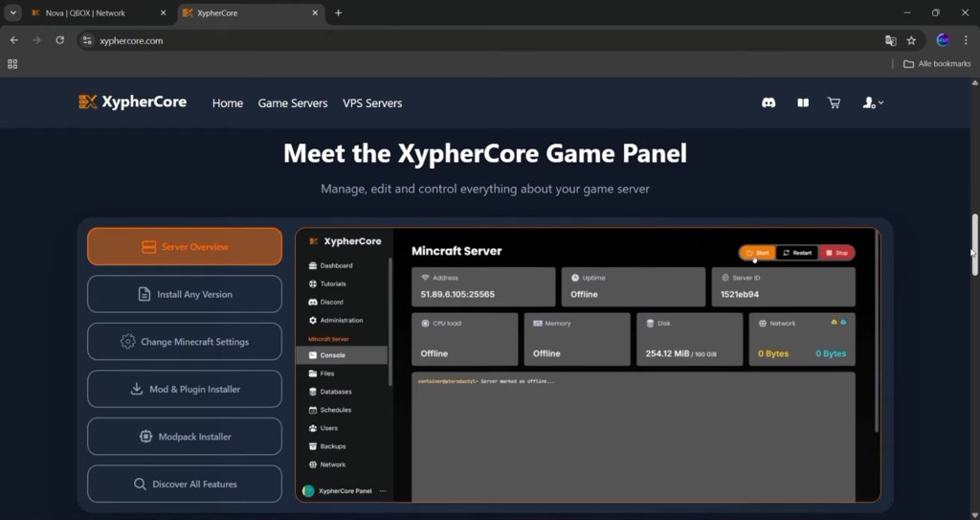980x520 pixels.
Task: Close the Nova | QBOX | Network tab
Action: click(163, 12)
